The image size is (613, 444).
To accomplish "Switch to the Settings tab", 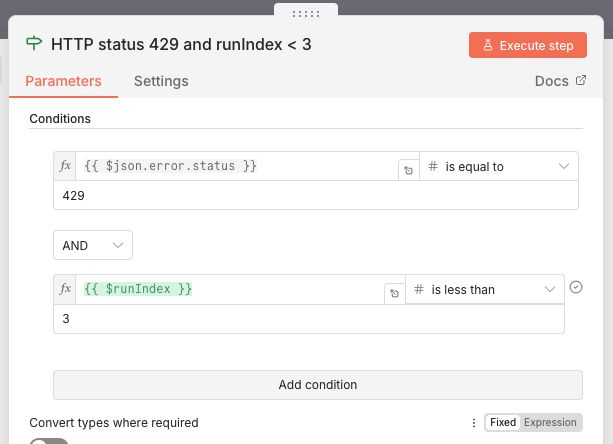I will [x=161, y=81].
